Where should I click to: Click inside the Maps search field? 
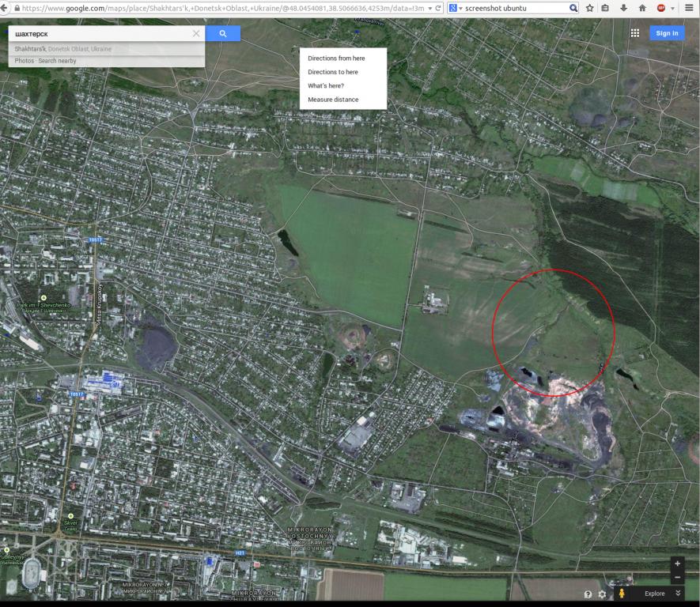99,34
